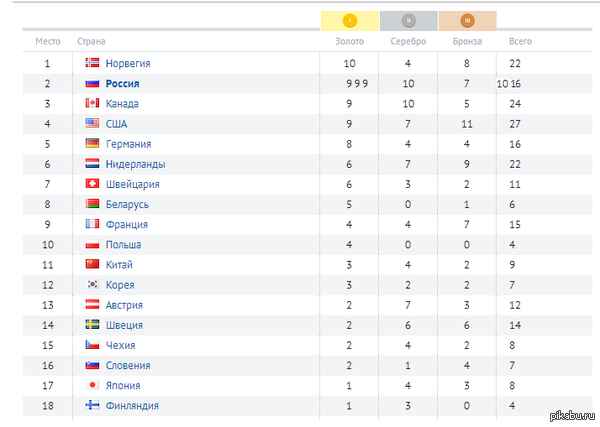Sort by Серебро column header

pyautogui.click(x=408, y=41)
